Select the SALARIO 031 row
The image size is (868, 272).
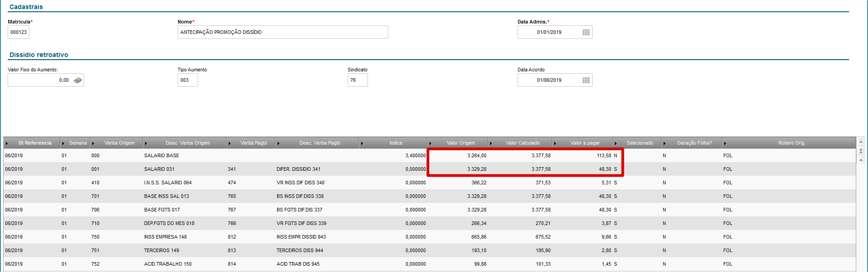(x=429, y=169)
